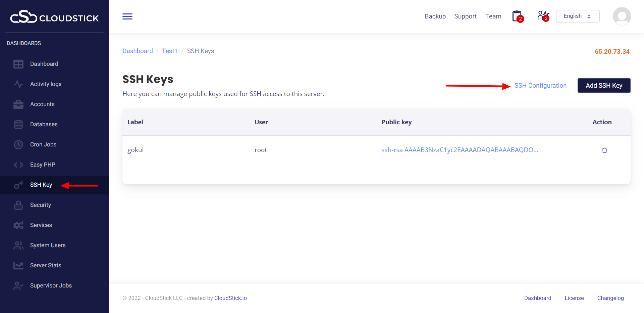Screen dimensions: 644x313
Task: Open Activity logs in the sidebar
Action: tap(46, 84)
